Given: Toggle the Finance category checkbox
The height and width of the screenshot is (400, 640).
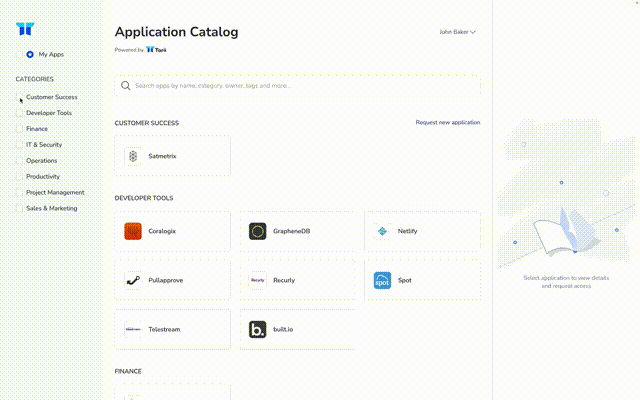Looking at the screenshot, I should point(19,129).
